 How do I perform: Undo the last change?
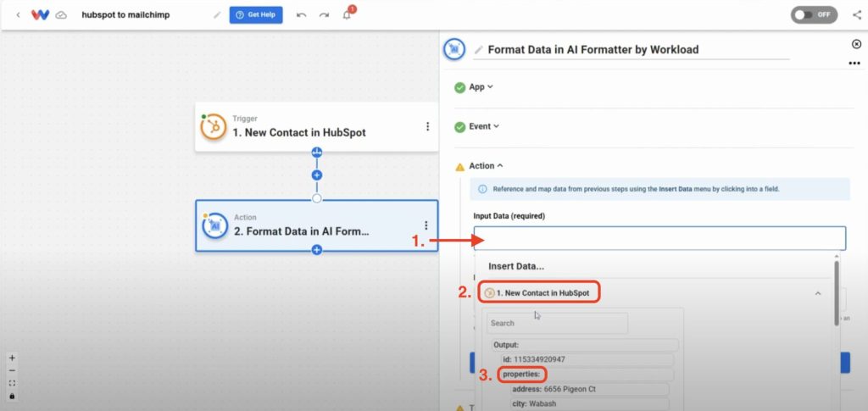pyautogui.click(x=301, y=15)
